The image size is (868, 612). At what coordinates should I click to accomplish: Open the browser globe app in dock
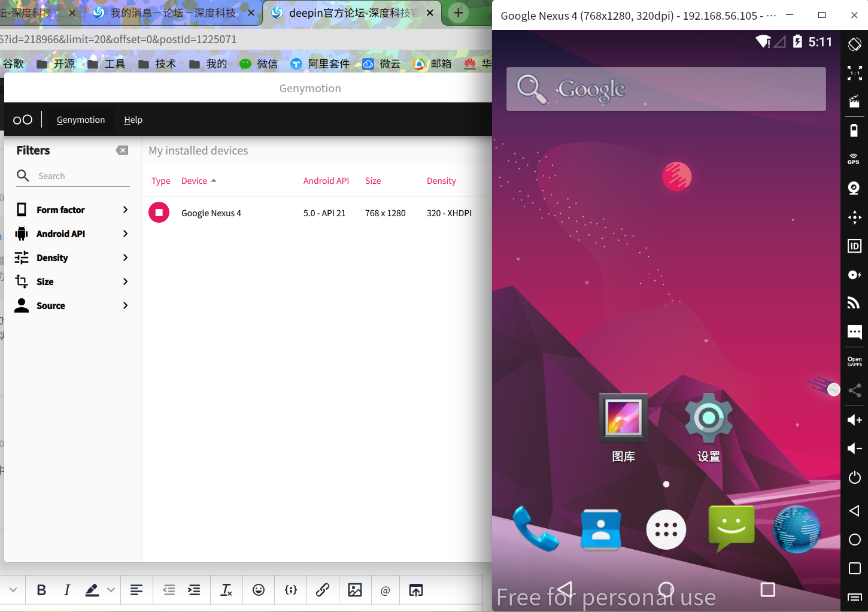(x=797, y=529)
